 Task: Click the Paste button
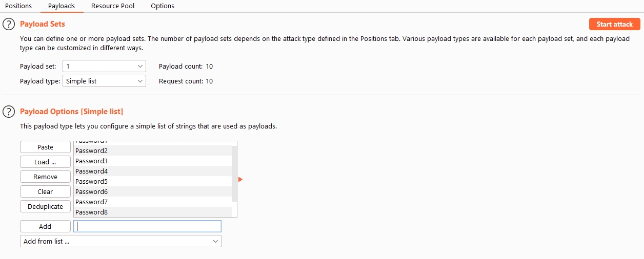[x=45, y=147]
